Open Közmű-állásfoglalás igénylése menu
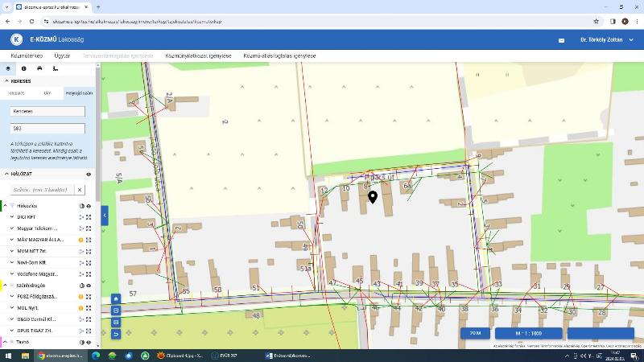 tap(279, 56)
